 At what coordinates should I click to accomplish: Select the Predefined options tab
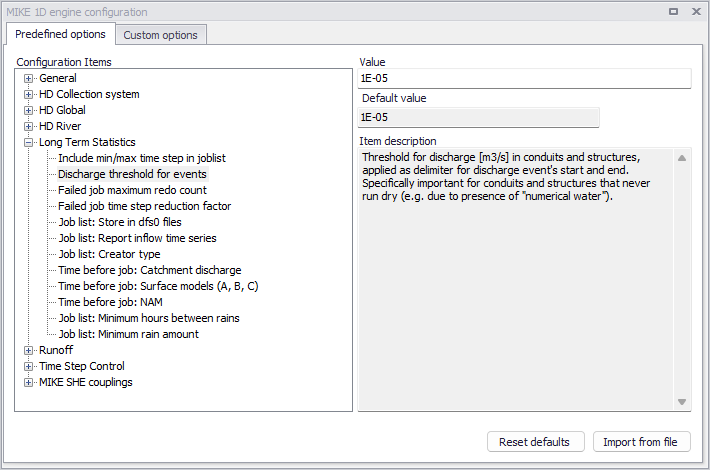(60, 34)
